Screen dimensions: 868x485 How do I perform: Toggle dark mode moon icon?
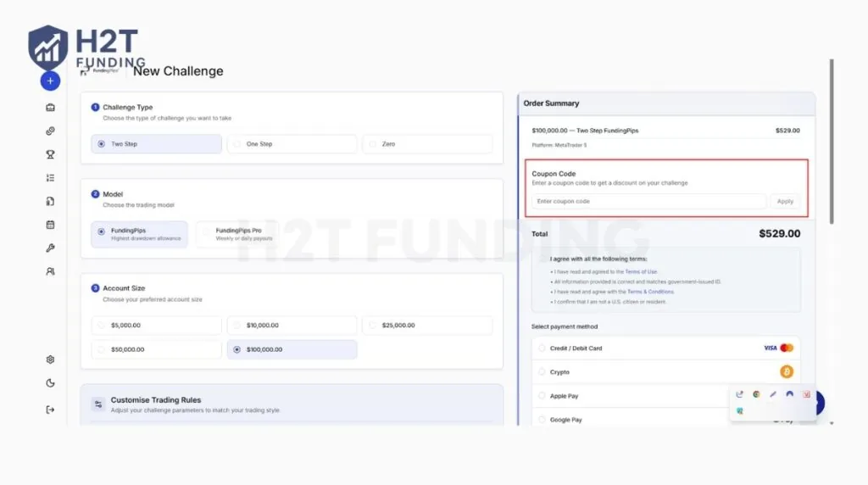(x=50, y=383)
